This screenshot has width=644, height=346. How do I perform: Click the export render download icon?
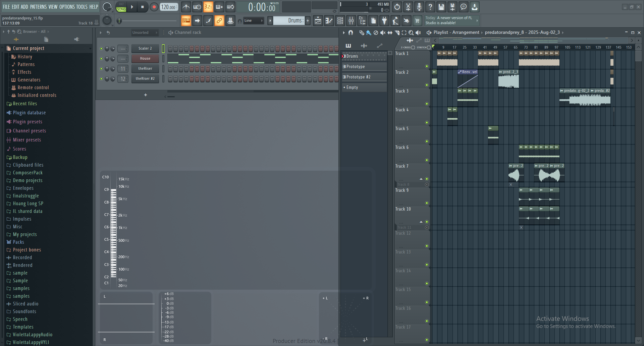[x=474, y=7]
